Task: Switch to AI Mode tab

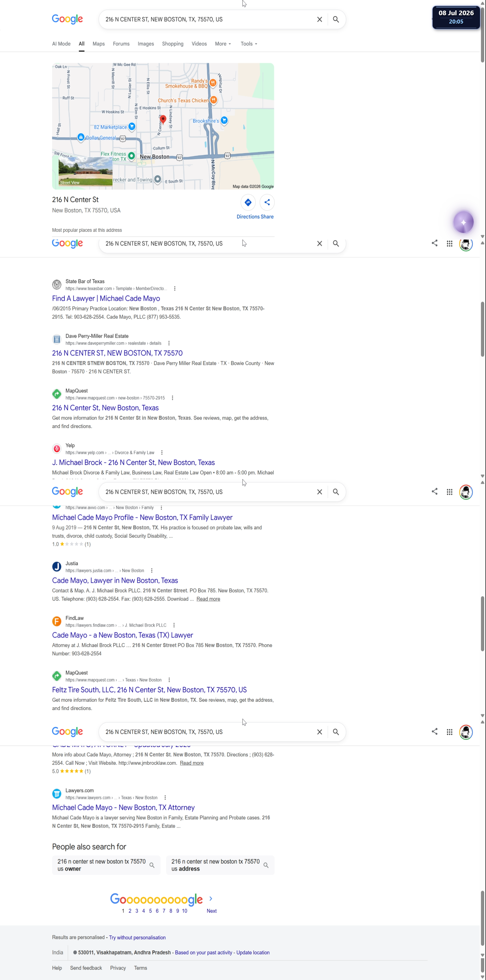Action: 61,44
